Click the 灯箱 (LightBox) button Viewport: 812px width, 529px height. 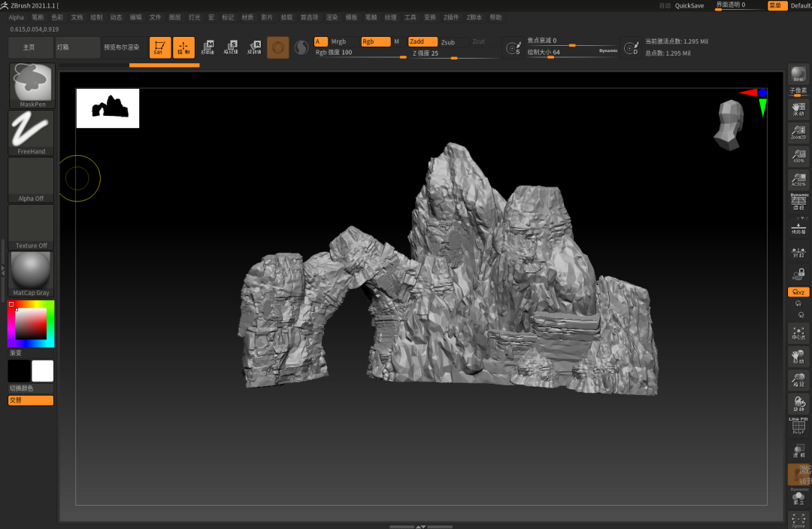click(x=77, y=47)
